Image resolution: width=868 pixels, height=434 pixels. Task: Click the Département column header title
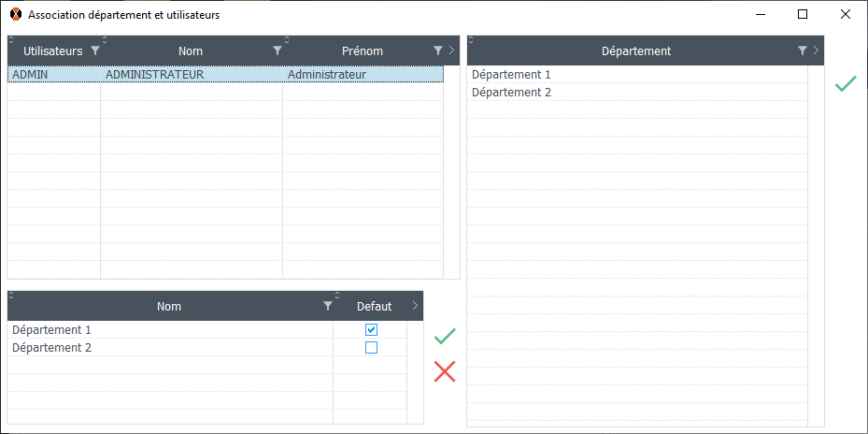click(635, 51)
